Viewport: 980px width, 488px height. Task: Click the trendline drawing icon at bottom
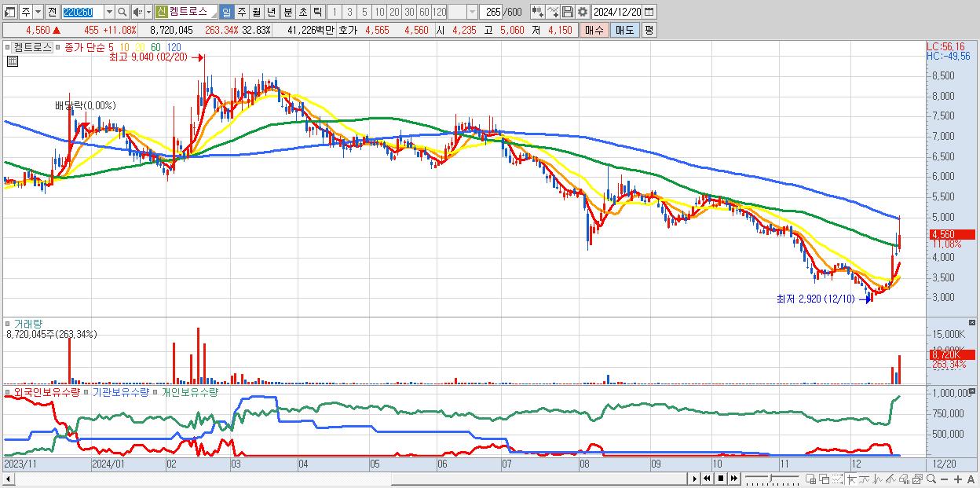coord(865,479)
